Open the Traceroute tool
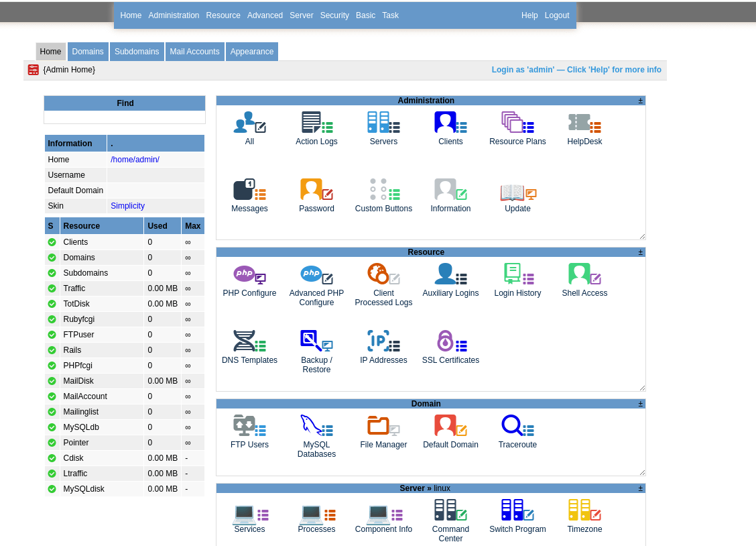The image size is (756, 546). (517, 427)
